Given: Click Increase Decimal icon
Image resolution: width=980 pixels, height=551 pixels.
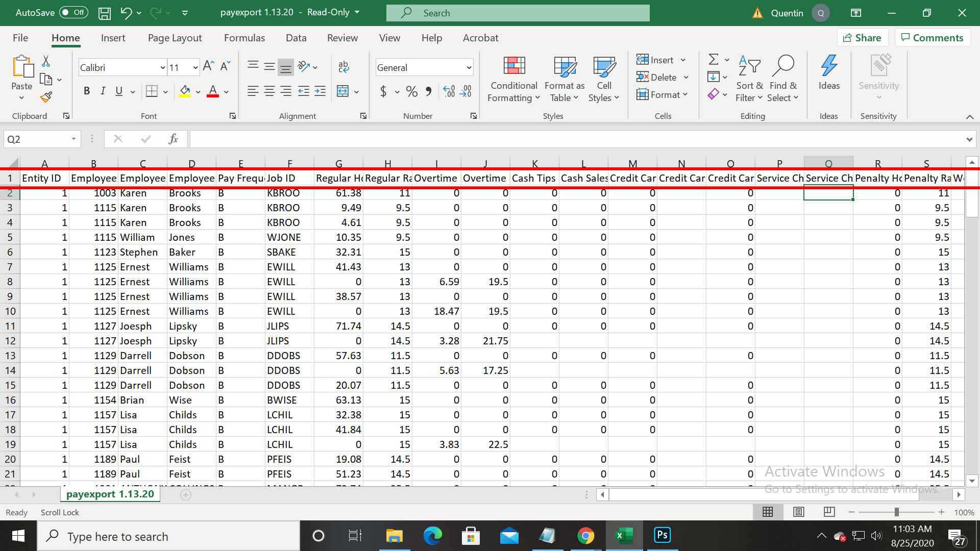Looking at the screenshot, I should pyautogui.click(x=449, y=92).
